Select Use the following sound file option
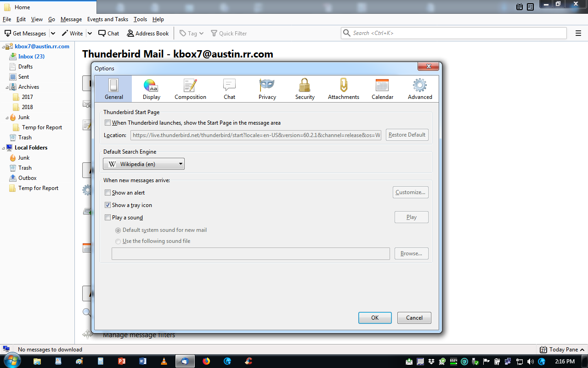 click(x=118, y=241)
